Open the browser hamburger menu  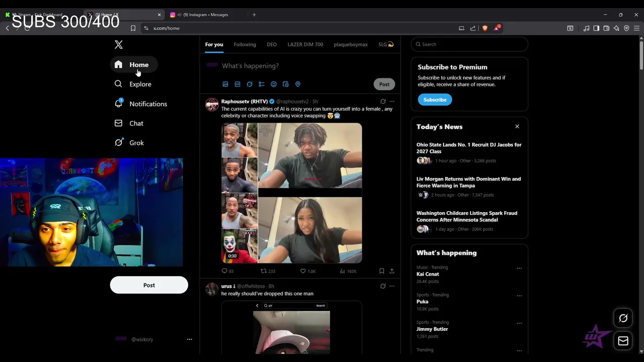[636, 28]
